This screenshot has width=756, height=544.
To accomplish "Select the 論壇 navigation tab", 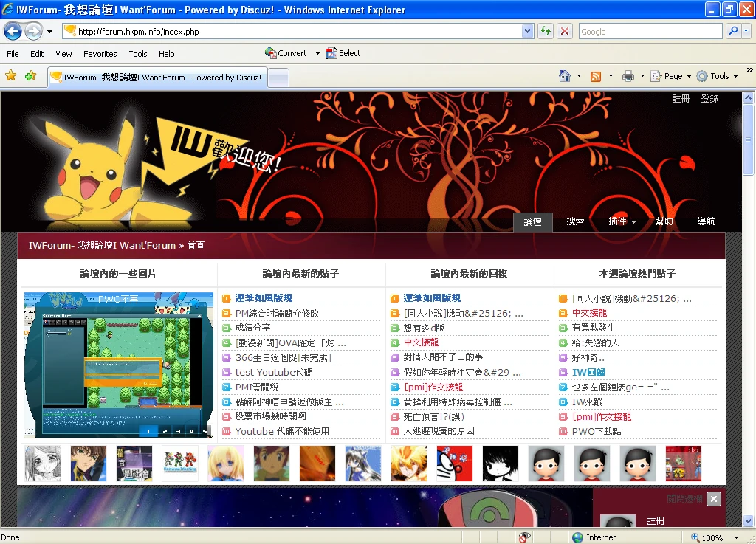I will [x=533, y=221].
